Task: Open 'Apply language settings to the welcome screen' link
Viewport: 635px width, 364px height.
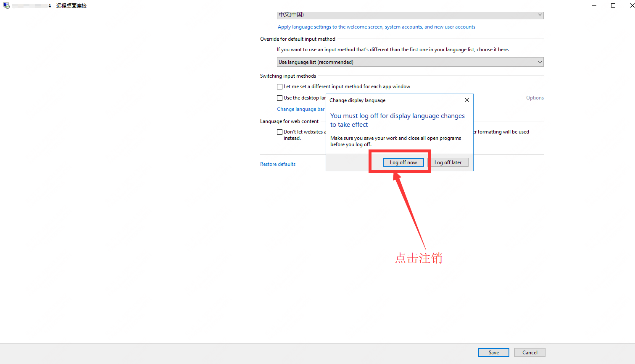Action: (376, 26)
